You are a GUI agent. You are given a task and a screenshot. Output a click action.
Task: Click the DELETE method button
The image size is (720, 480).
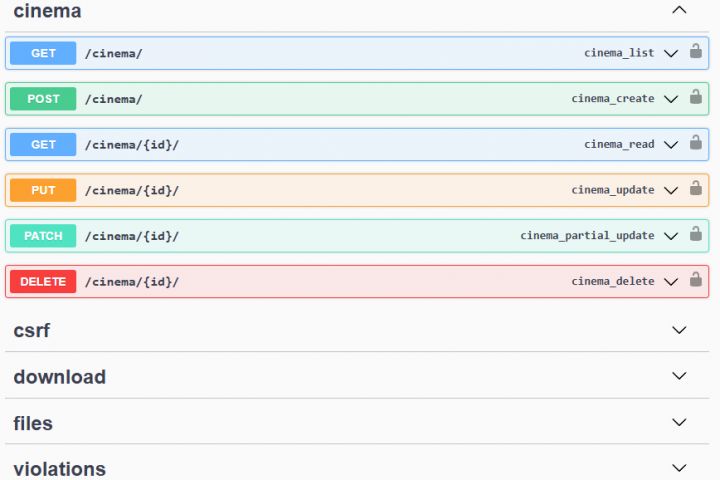coord(43,282)
